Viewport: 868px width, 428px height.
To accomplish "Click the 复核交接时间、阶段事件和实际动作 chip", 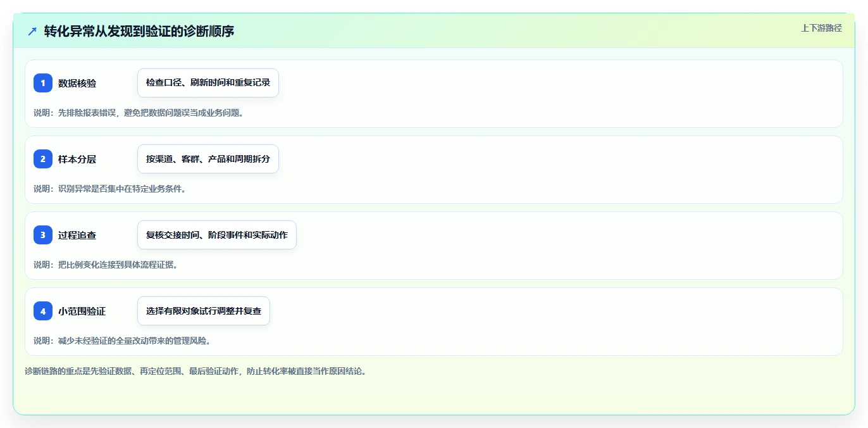I will tap(217, 235).
